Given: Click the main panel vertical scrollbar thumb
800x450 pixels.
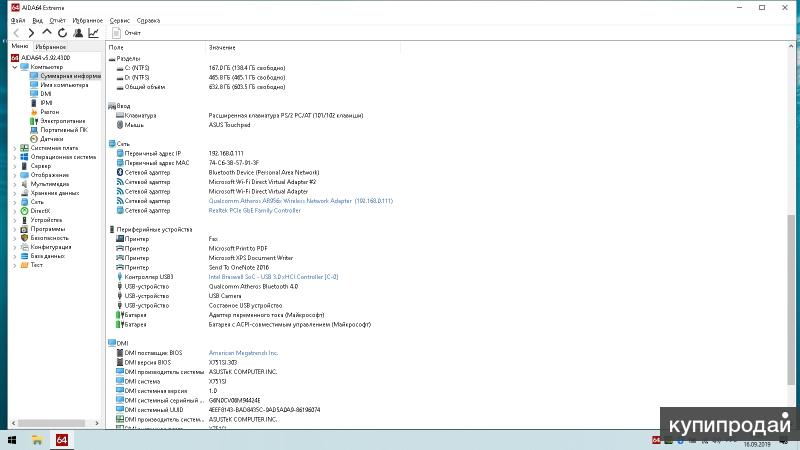Looking at the screenshot, I should 791,299.
